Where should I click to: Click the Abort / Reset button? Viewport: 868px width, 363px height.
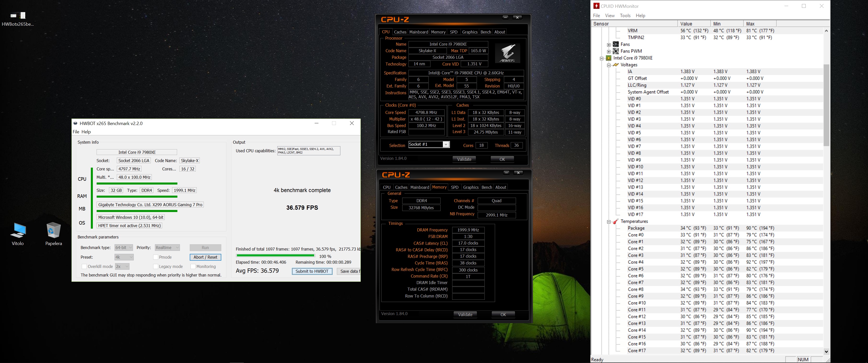(x=205, y=257)
